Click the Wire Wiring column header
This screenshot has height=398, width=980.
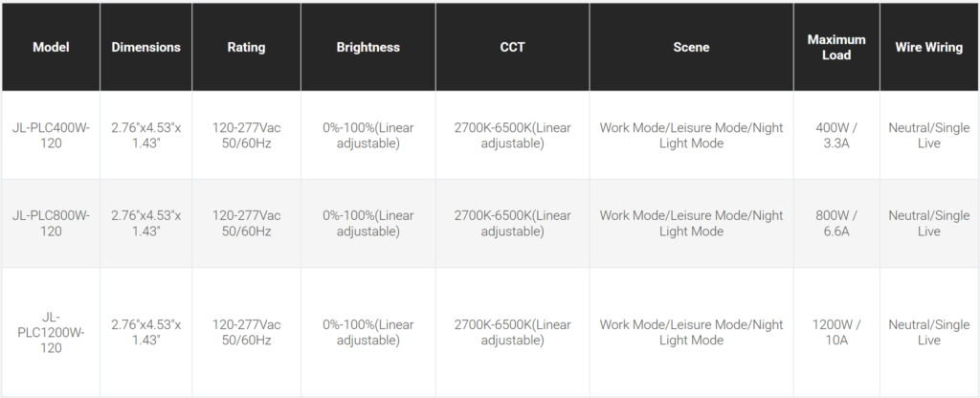[x=928, y=47]
